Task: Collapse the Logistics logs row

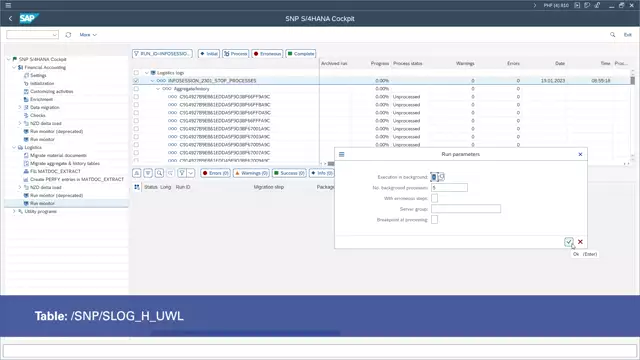Action: point(147,73)
